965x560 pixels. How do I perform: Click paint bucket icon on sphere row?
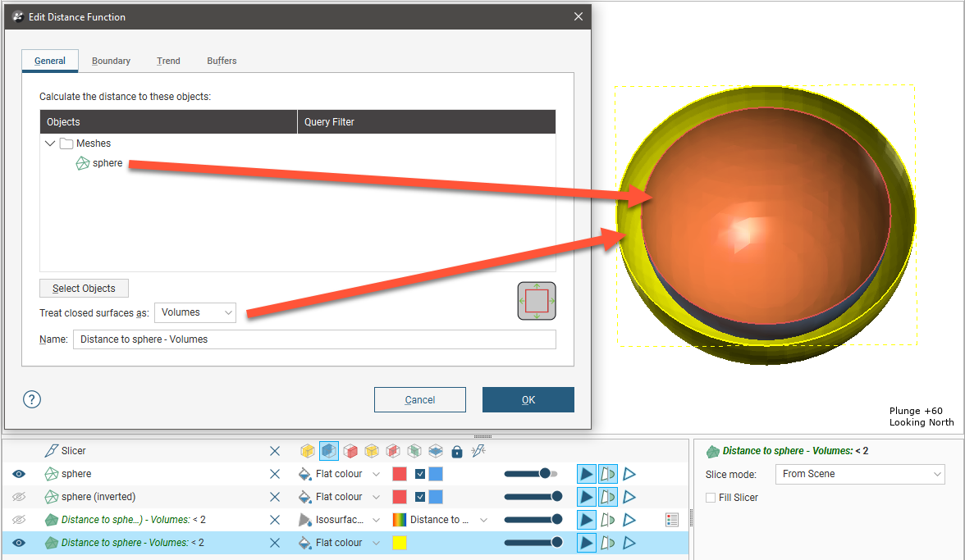tap(304, 474)
